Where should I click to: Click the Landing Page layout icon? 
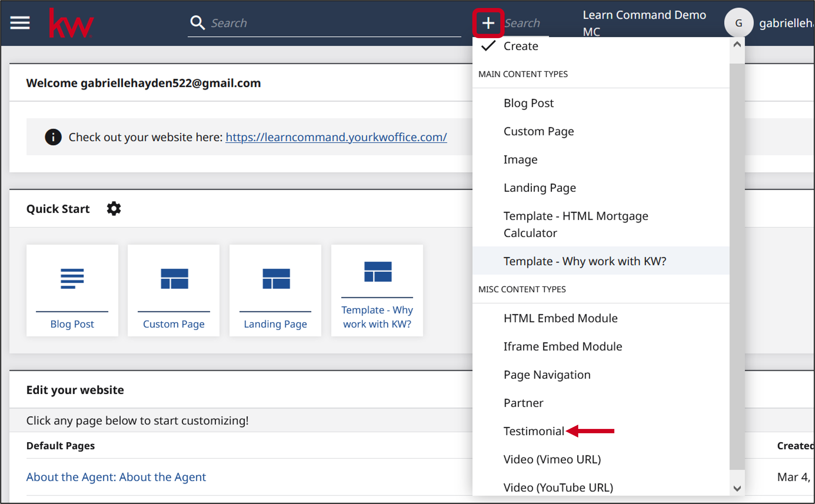[x=276, y=278]
